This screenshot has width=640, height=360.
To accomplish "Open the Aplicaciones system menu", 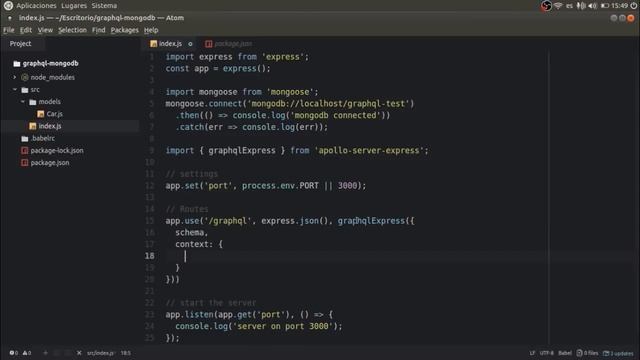I will coord(36,6).
